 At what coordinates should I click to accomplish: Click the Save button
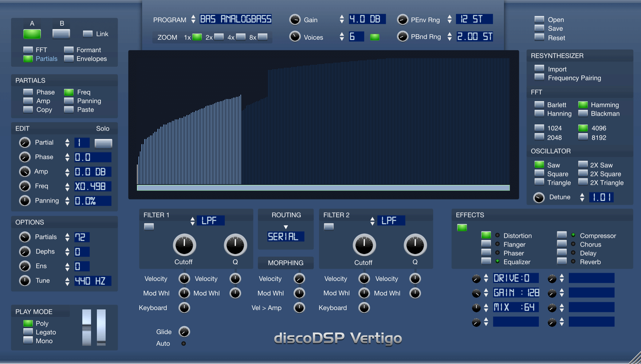tap(539, 28)
